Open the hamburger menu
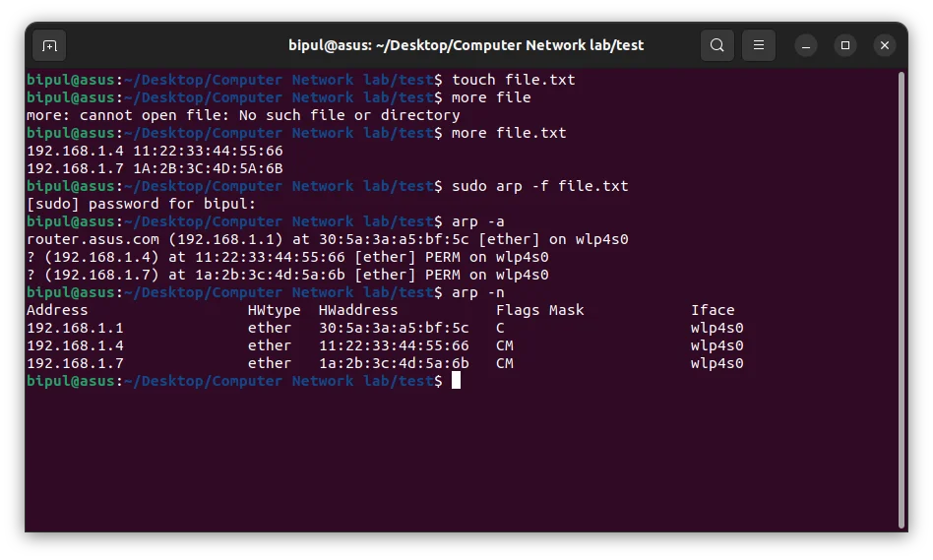 click(x=758, y=45)
